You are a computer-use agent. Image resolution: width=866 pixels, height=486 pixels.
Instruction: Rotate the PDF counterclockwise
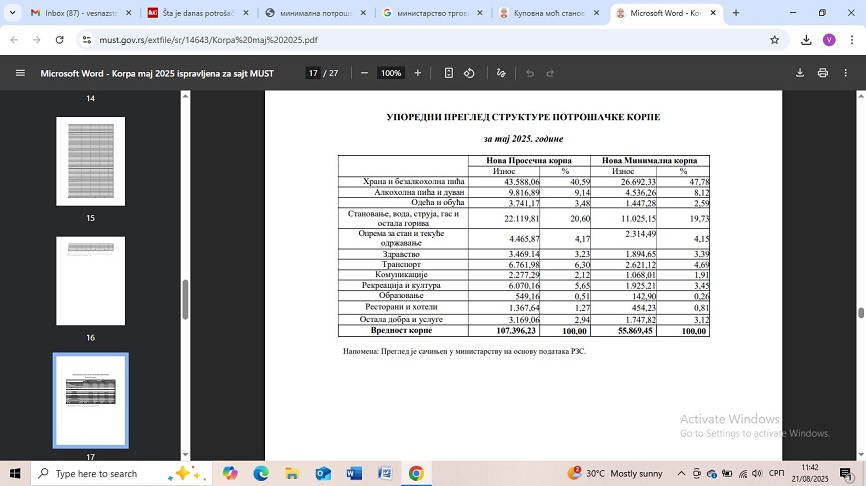tap(470, 73)
